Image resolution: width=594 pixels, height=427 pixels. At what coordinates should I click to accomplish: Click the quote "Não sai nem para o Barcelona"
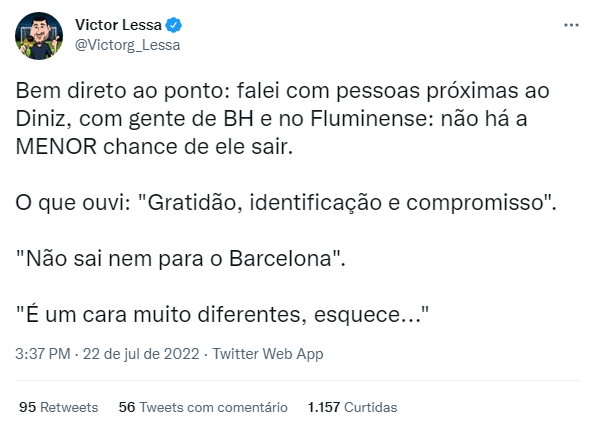181,259
